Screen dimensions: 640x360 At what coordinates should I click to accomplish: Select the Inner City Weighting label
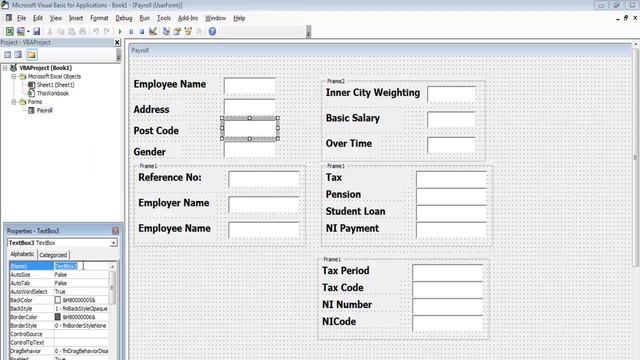(x=373, y=93)
